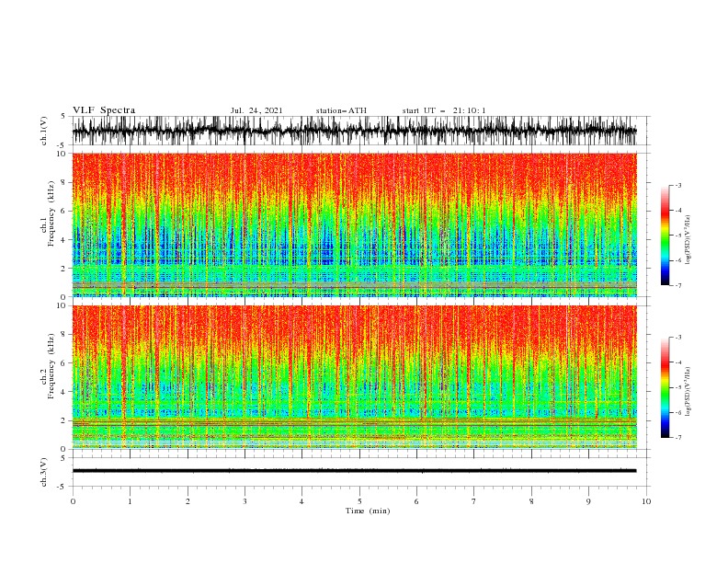Click the ch.1 spectrogram panel
This screenshot has height=563, width=728.
coord(354,224)
